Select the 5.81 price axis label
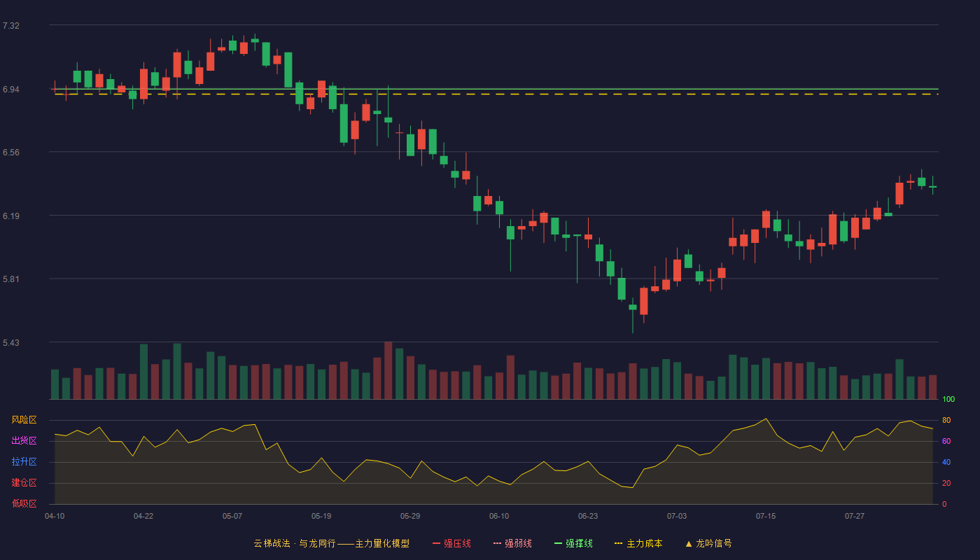Image resolution: width=980 pixels, height=560 pixels. (11, 279)
